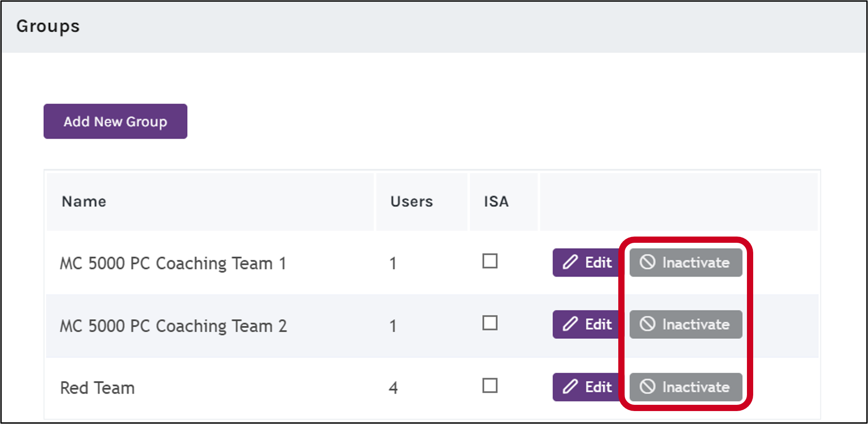Click the Red Team name
Image resolution: width=868 pixels, height=424 pixels.
click(97, 388)
